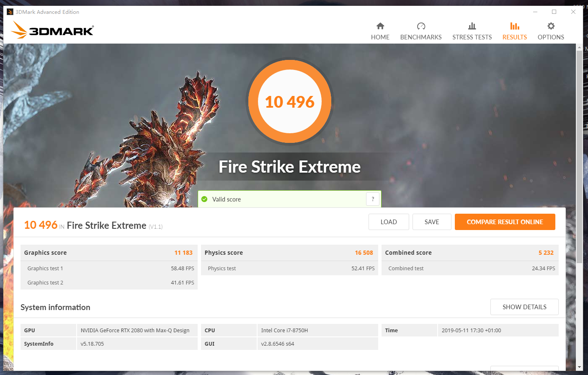Image resolution: width=588 pixels, height=375 pixels.
Task: Select the Physics test row
Action: pos(289,268)
